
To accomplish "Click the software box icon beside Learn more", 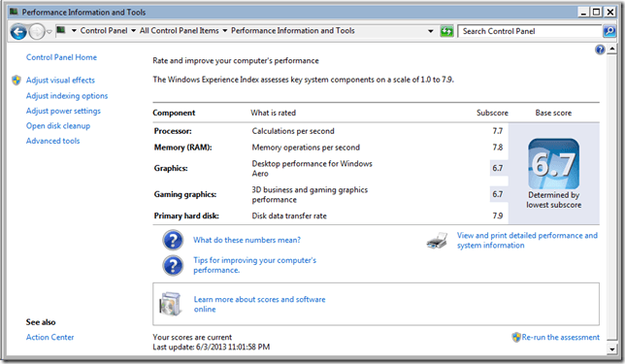I will tap(171, 304).
